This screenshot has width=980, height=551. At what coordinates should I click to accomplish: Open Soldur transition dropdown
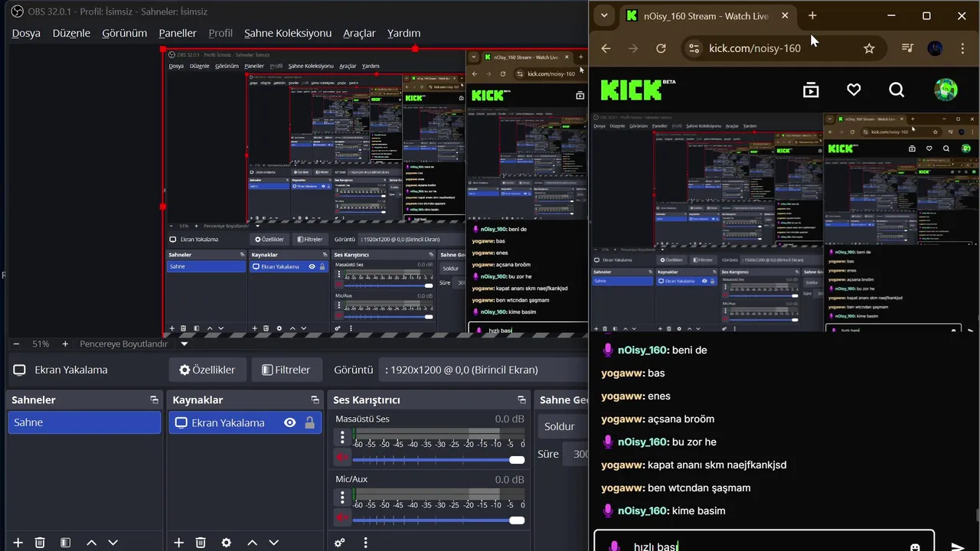[x=563, y=426]
